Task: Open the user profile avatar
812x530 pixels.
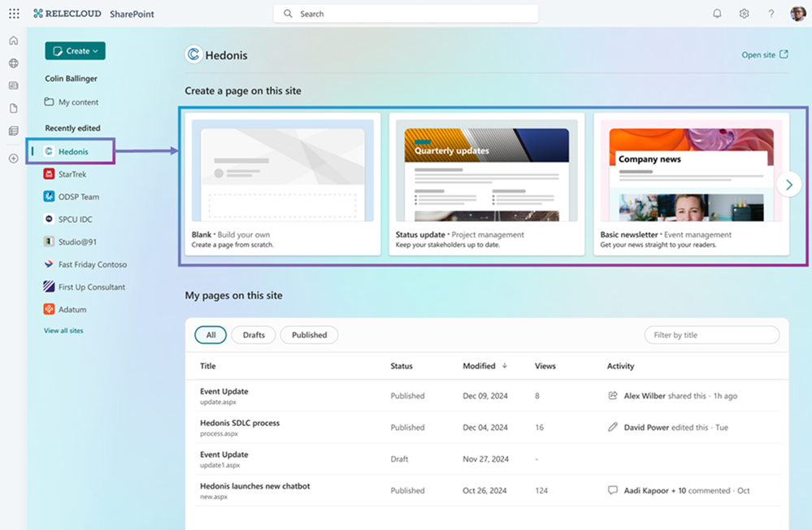Action: tap(798, 14)
